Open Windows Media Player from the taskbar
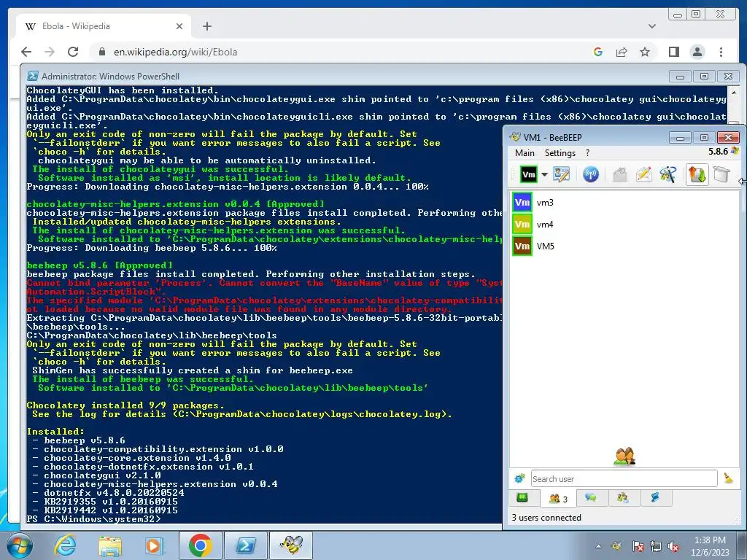The image size is (747, 560). pos(155,545)
